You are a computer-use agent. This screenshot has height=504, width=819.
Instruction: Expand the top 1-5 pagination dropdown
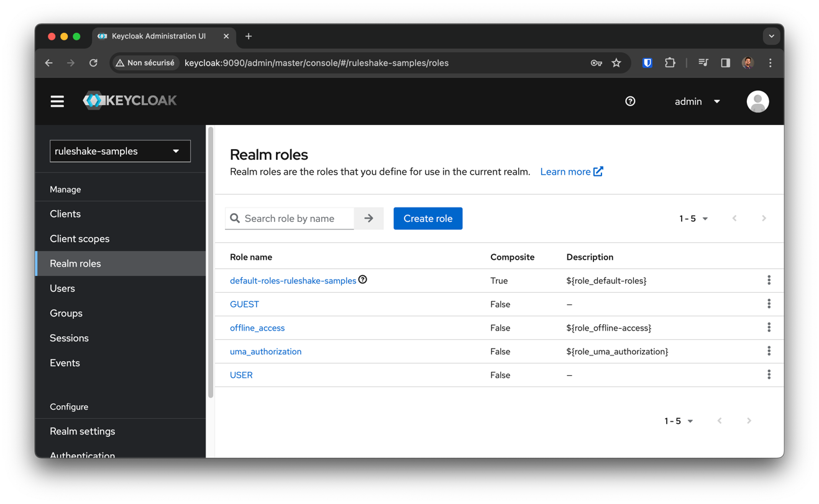693,219
